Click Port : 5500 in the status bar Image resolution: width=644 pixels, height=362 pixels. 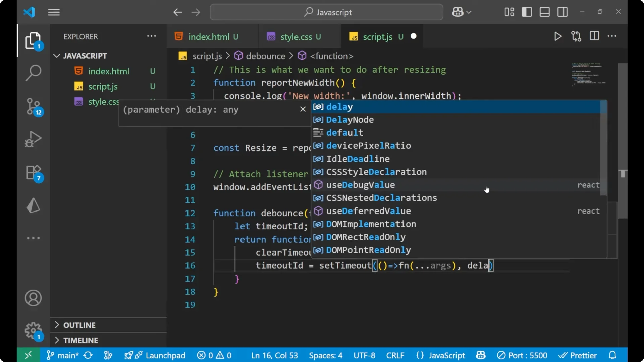click(522, 355)
